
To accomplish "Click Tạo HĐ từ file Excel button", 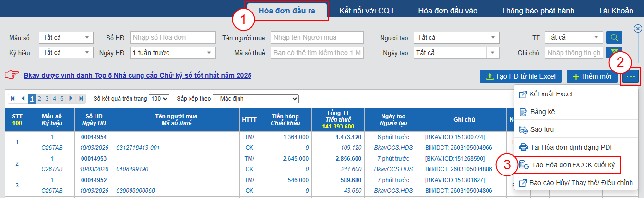I will (x=521, y=76).
